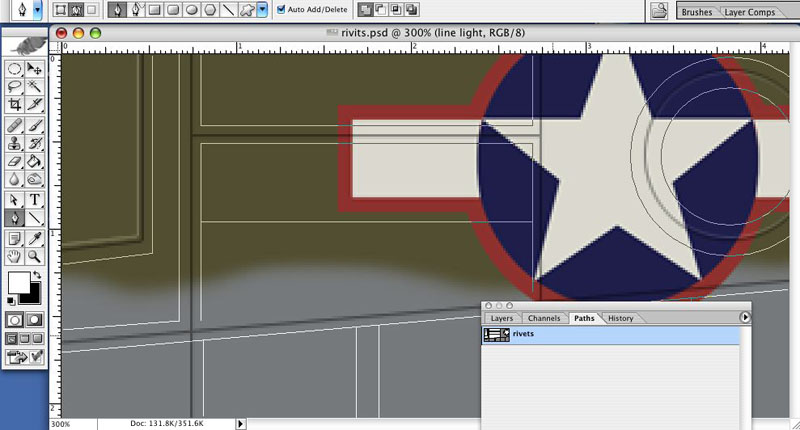Select the Eyedropper tool
The image size is (800, 430).
tap(34, 238)
